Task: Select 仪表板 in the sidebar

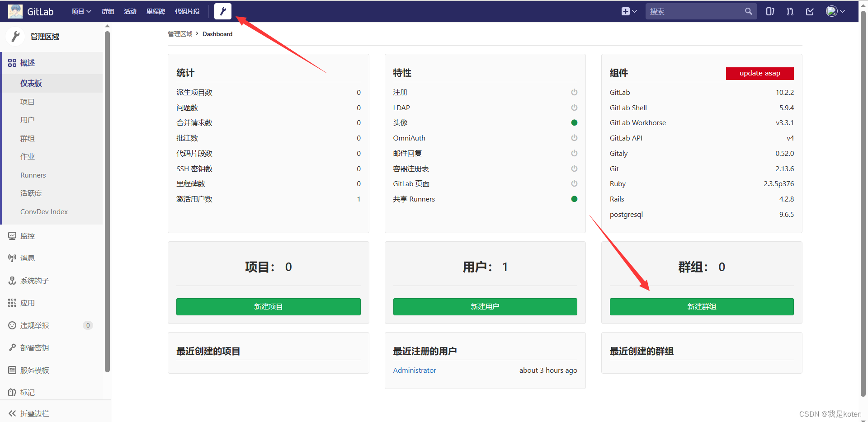Action: coord(52,83)
